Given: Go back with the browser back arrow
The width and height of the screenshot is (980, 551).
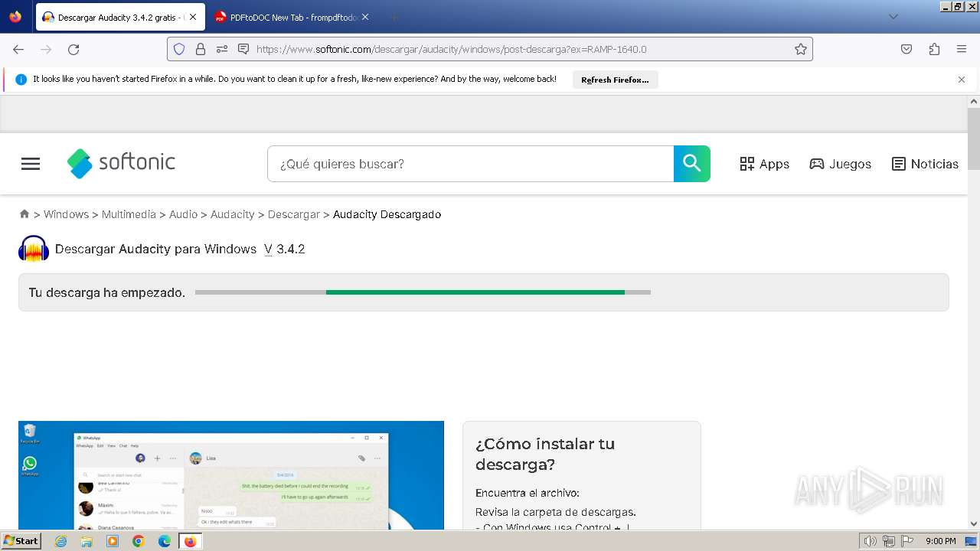Looking at the screenshot, I should [x=18, y=49].
